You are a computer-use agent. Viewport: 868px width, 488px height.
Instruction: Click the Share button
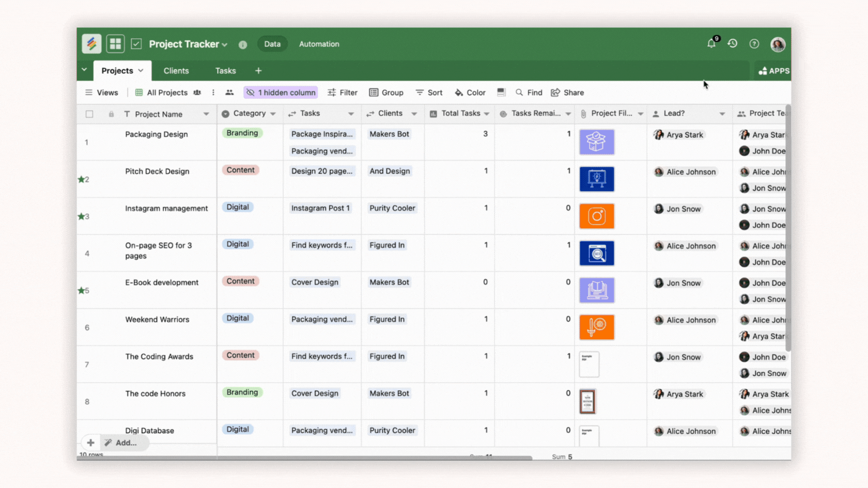pos(567,92)
